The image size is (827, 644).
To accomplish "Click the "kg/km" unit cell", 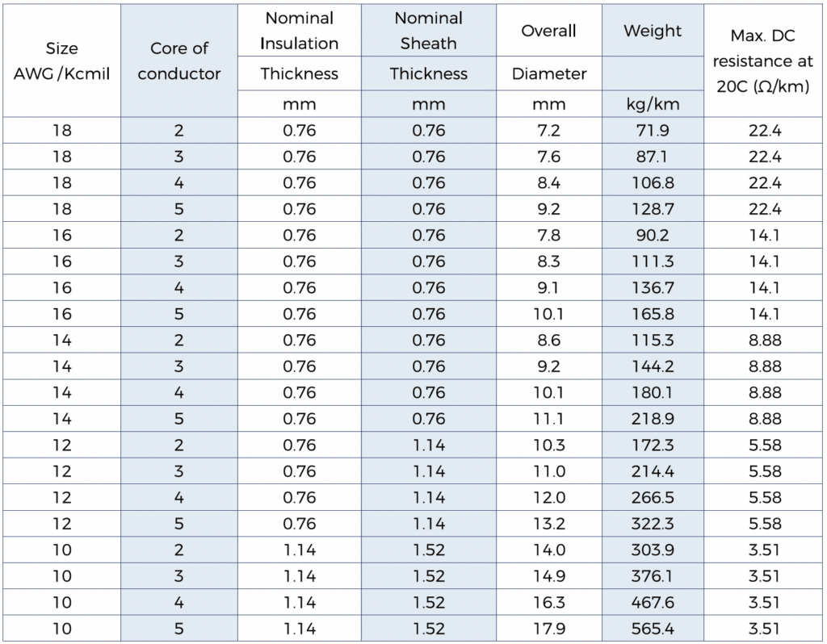I will click(653, 104).
